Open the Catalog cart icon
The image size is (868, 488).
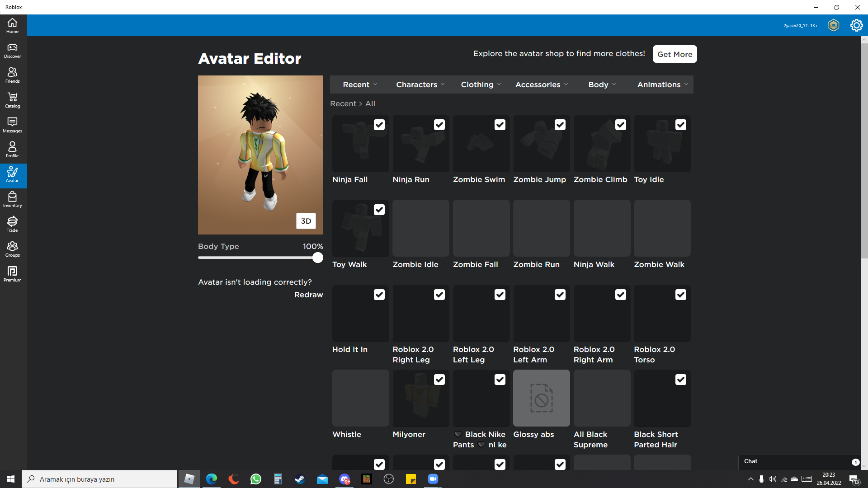(x=13, y=100)
